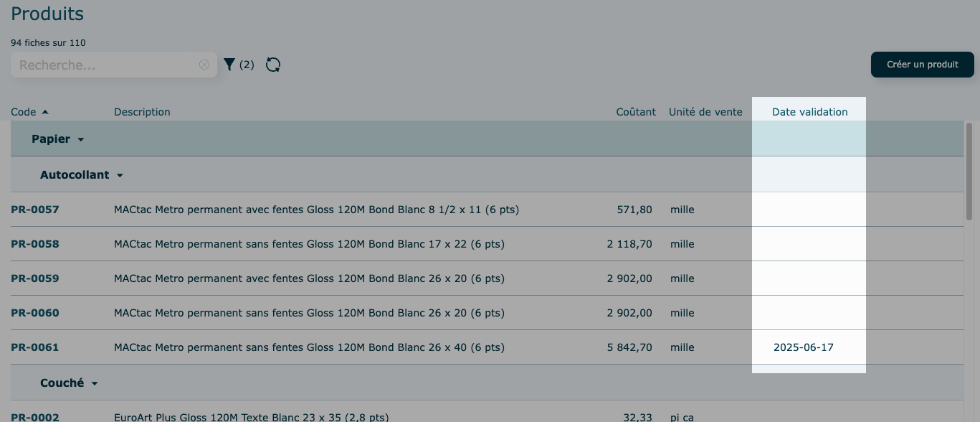Click the refresh list icon
The width and height of the screenshot is (980, 422).
pyautogui.click(x=273, y=65)
